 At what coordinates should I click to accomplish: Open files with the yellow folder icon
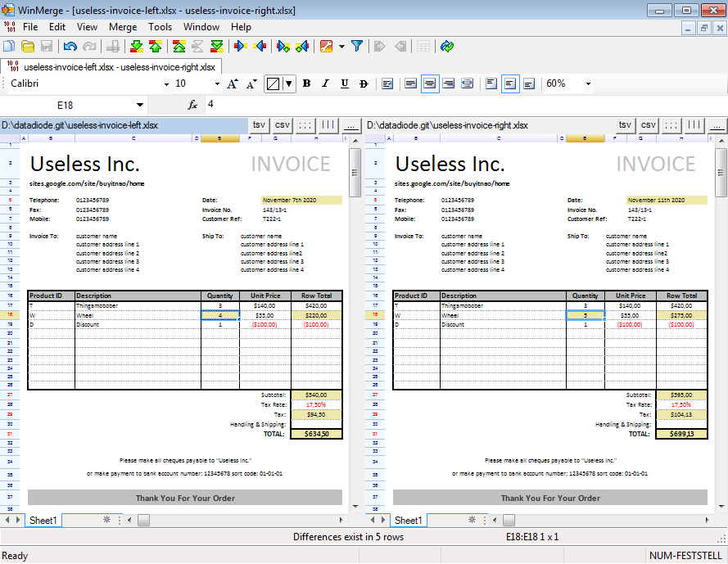click(x=28, y=46)
